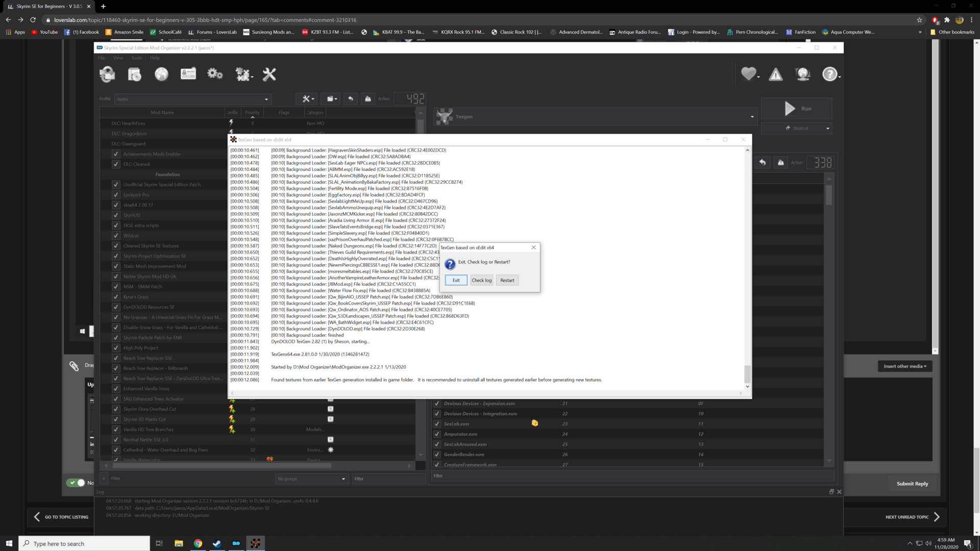This screenshot has width=980, height=551.
Task: Click the page's main vertical scrollbar
Action: point(976,480)
